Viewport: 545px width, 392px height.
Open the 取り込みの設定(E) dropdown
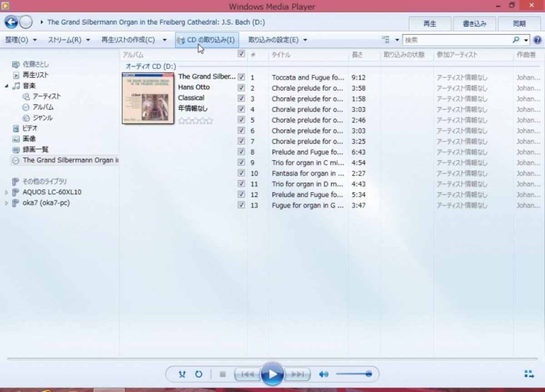click(x=277, y=40)
